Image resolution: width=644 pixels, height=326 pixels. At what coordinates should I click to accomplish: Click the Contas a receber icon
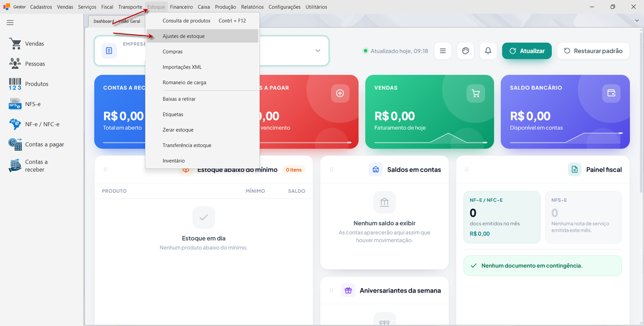15,166
